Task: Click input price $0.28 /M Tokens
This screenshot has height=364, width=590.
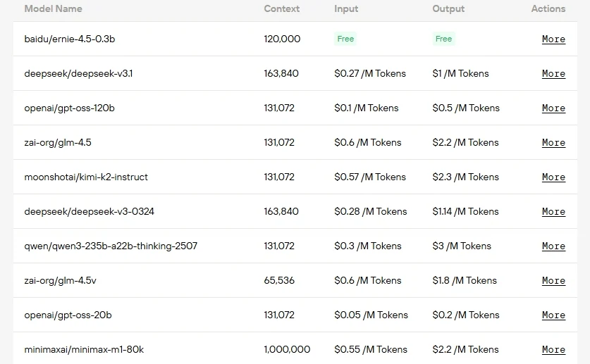Action: (x=371, y=211)
